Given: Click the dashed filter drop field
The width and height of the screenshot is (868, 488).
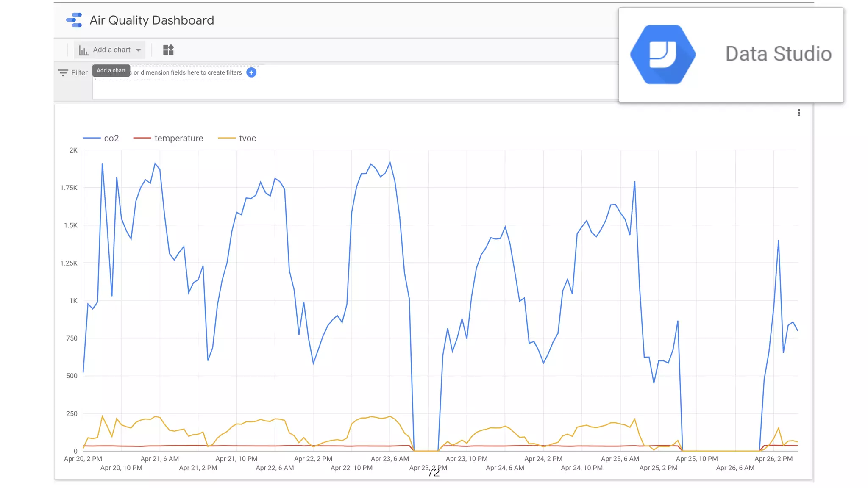Looking at the screenshot, I should point(186,72).
